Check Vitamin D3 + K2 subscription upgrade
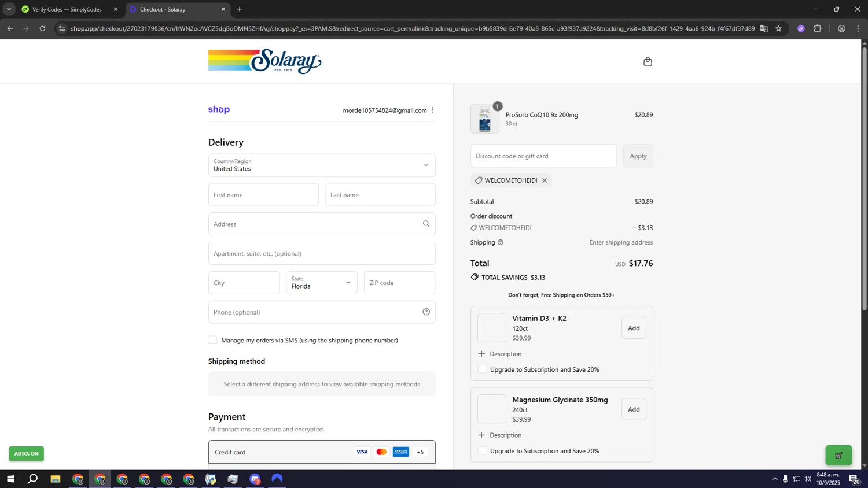This screenshot has width=868, height=488. pos(482,369)
